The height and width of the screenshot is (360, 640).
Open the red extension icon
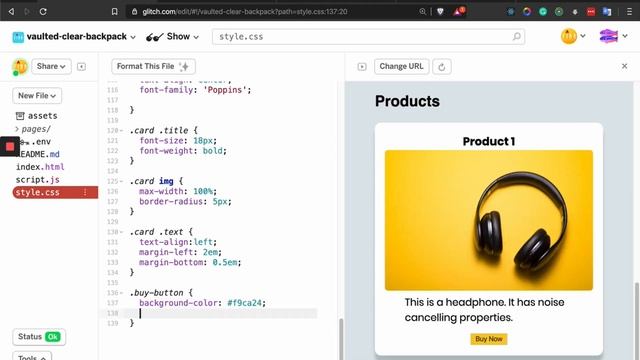591,12
